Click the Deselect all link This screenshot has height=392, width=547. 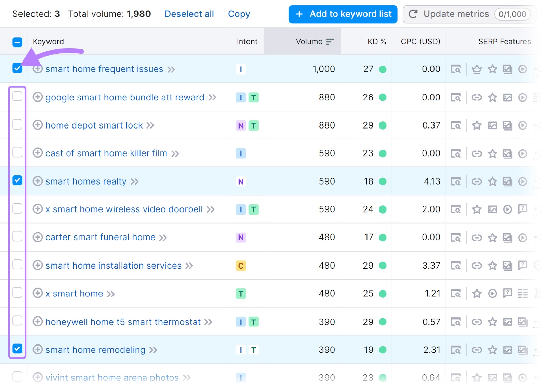[189, 14]
